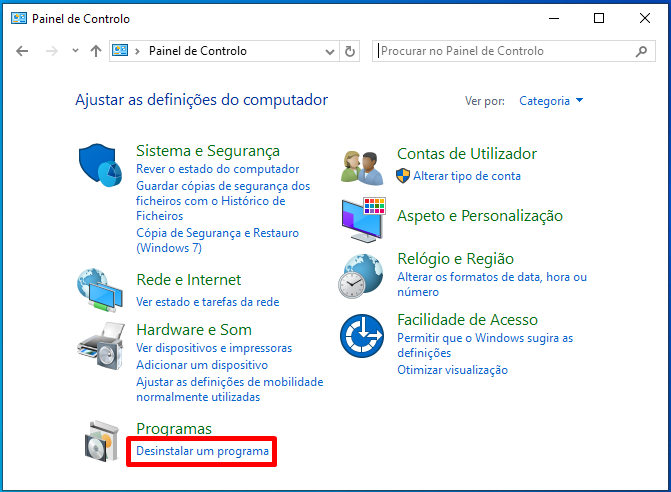Open the Relógio e Região category
This screenshot has width=671, height=492.
455,259
